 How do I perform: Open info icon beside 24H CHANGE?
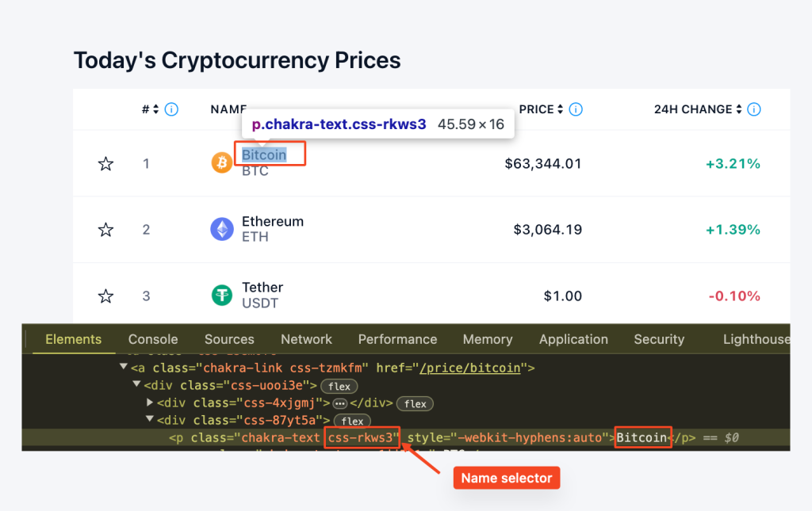(754, 109)
